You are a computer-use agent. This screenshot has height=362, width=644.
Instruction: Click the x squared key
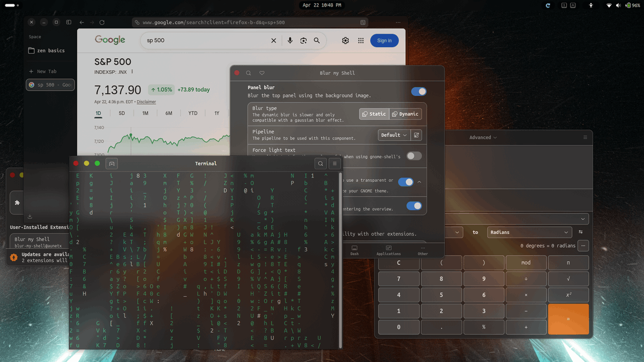tap(568, 295)
